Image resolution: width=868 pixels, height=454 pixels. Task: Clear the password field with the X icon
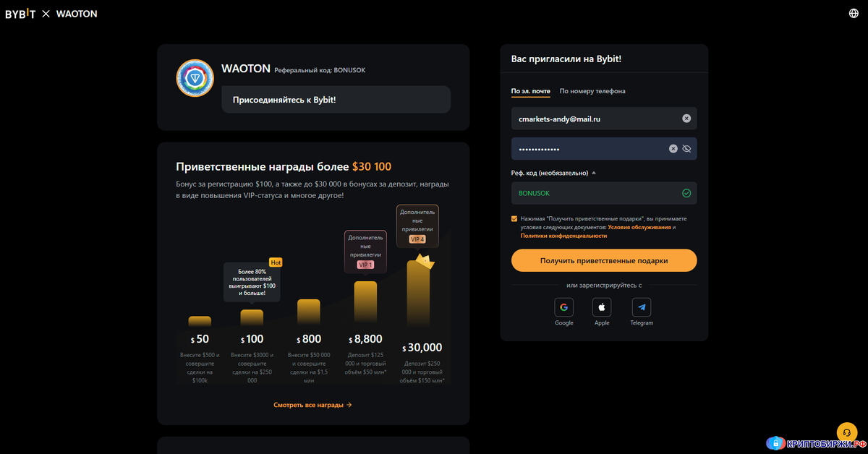(673, 148)
